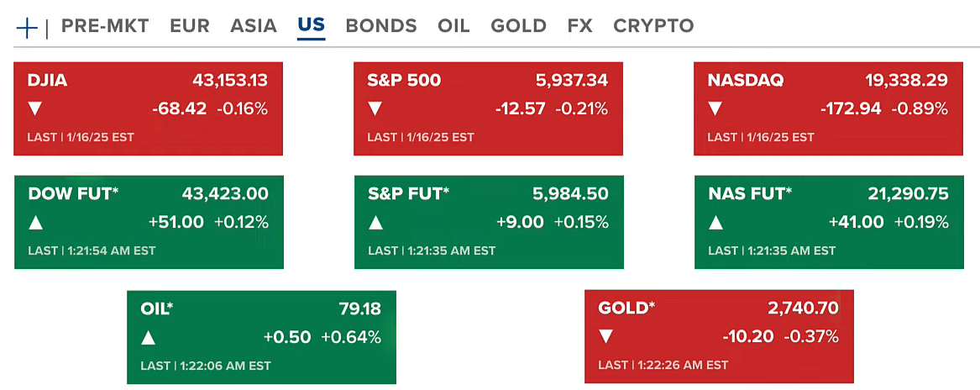Open the EUR markets tab
Viewport: 980px width, 390px height.
click(x=190, y=26)
